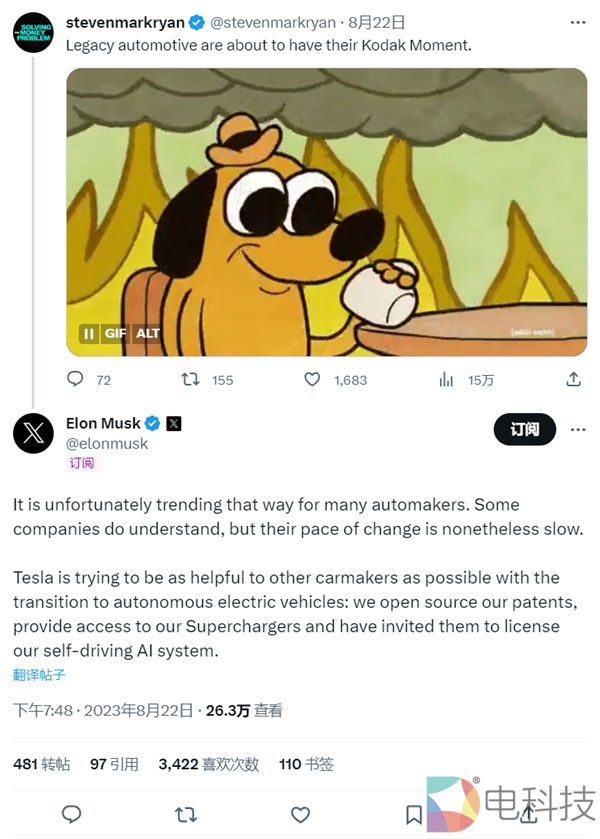The height and width of the screenshot is (839, 600).
Task: Repost Elon Musk's post from bottom bar
Action: point(186,814)
